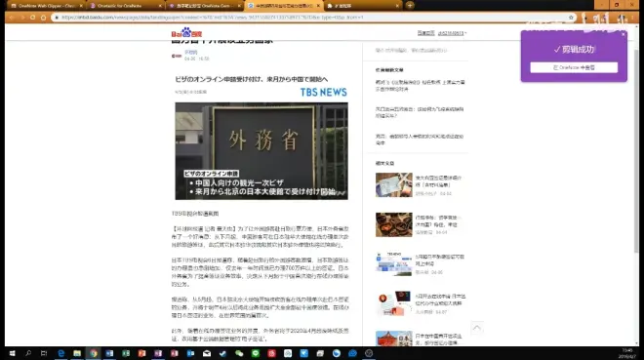The width and height of the screenshot is (644, 360).
Task: Open the account dropdown in Baidu header
Action: [x=452, y=33]
